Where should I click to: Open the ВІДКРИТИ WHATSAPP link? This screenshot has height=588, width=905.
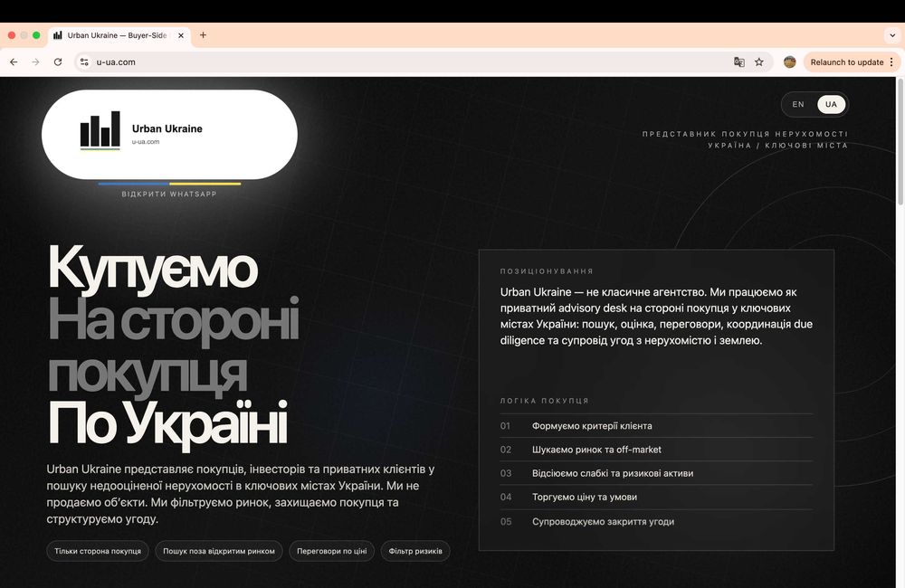[x=169, y=194]
